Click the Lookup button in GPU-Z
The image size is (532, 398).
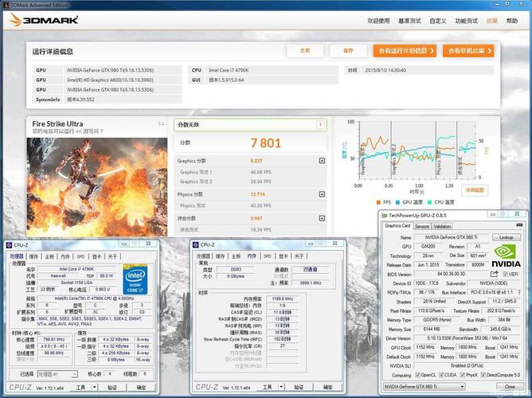(506, 237)
